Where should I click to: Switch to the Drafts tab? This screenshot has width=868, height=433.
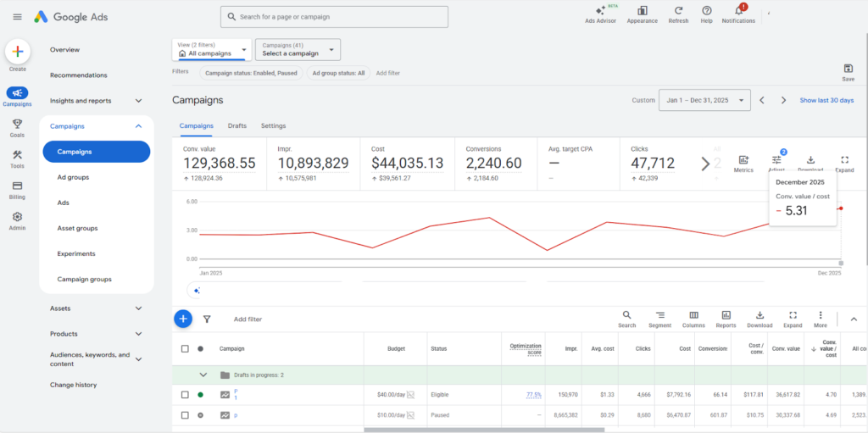(x=237, y=125)
